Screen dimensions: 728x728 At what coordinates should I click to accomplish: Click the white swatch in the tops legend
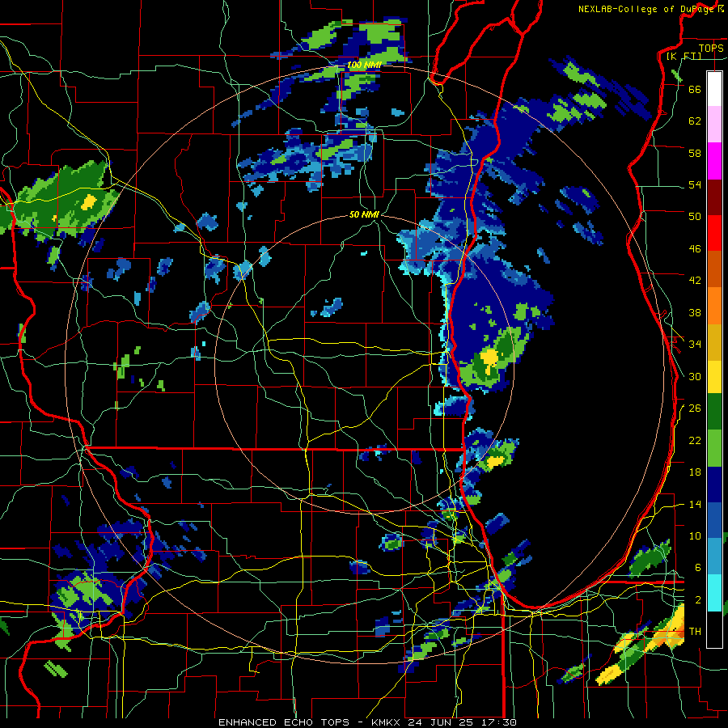pos(714,89)
